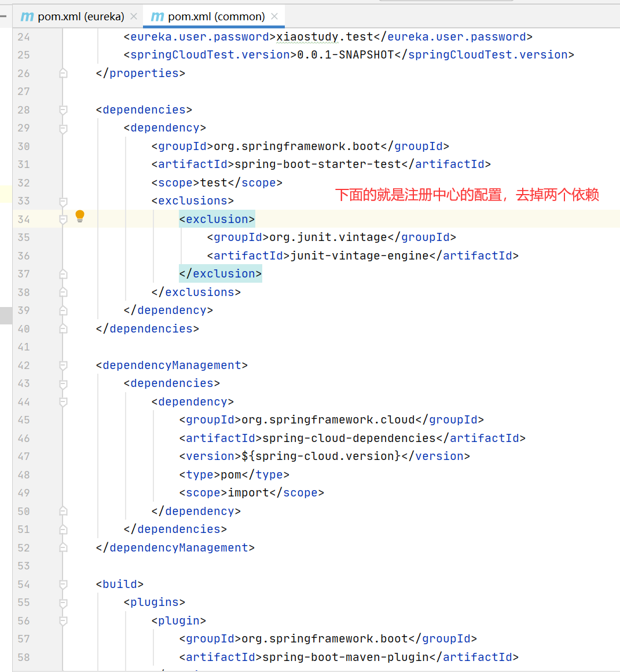Click the opening plugins tag

click(155, 602)
